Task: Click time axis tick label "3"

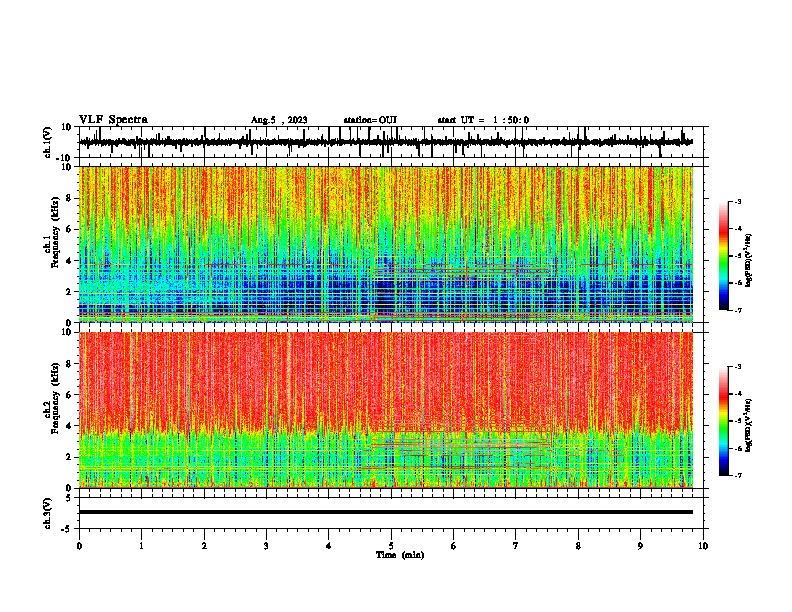Action: click(x=266, y=546)
